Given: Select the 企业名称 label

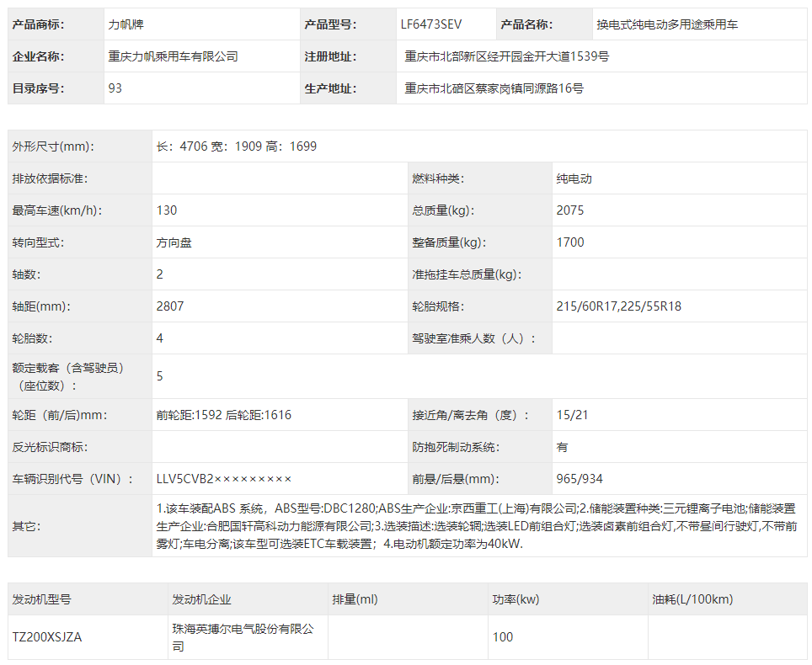Looking at the screenshot, I should point(38,56).
